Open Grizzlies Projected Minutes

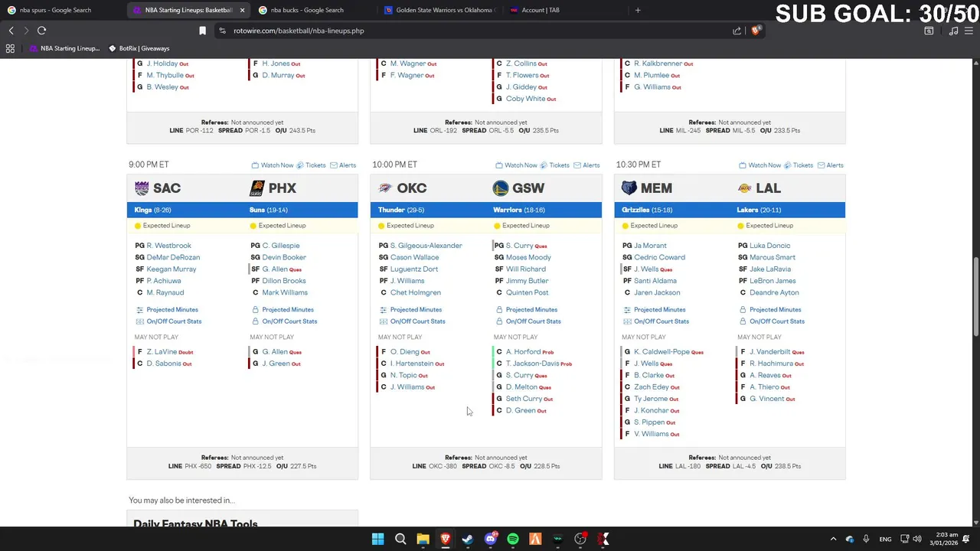pos(654,310)
